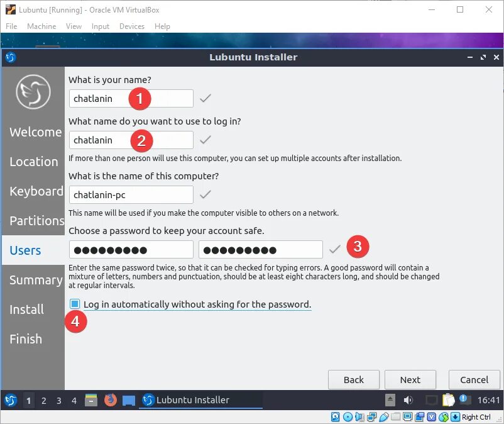Image resolution: width=504 pixels, height=424 pixels.
Task: Open the VirtualBox View menu
Action: (74, 26)
